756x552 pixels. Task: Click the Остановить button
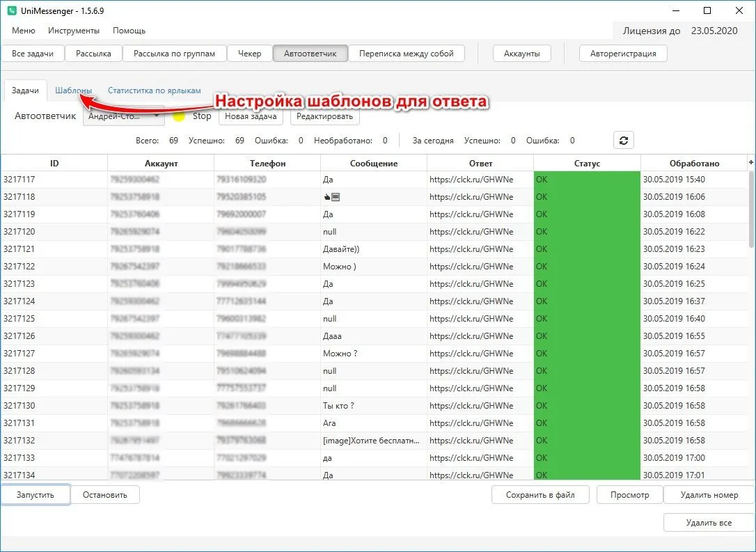104,495
